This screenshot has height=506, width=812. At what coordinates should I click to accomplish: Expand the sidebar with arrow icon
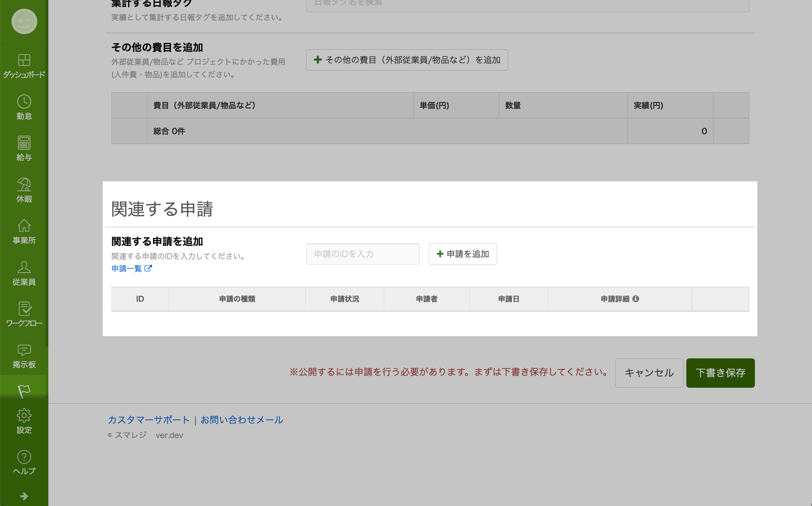coord(24,496)
